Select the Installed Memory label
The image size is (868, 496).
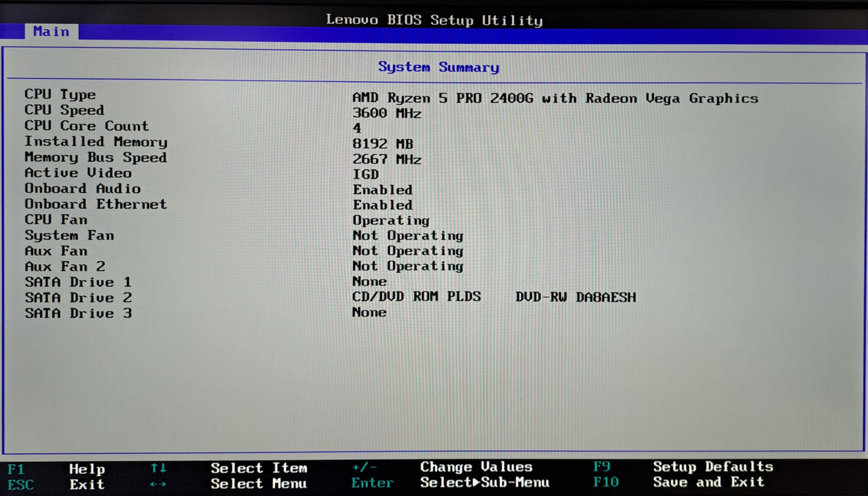(x=96, y=142)
